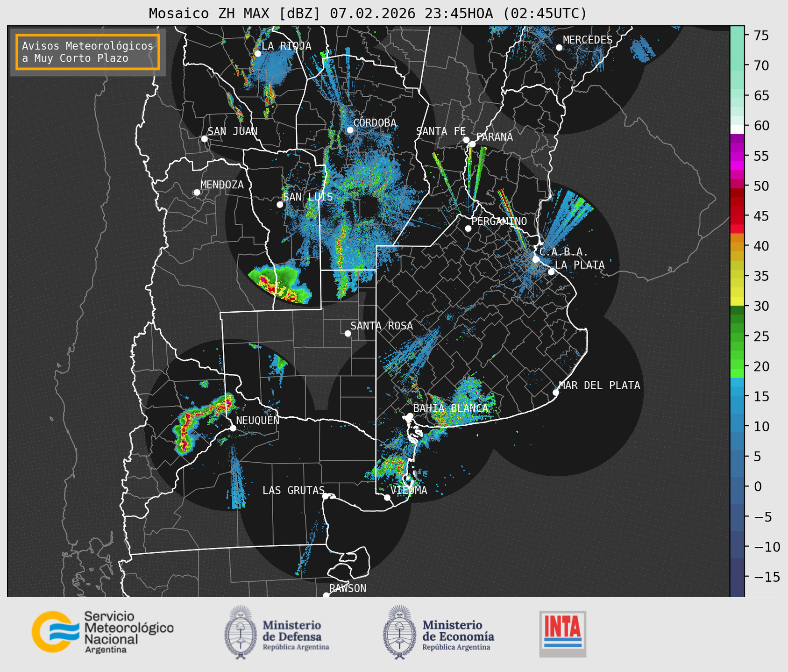
Task: Click the dark blue -15 dBZ colorbar band
Action: point(737,577)
